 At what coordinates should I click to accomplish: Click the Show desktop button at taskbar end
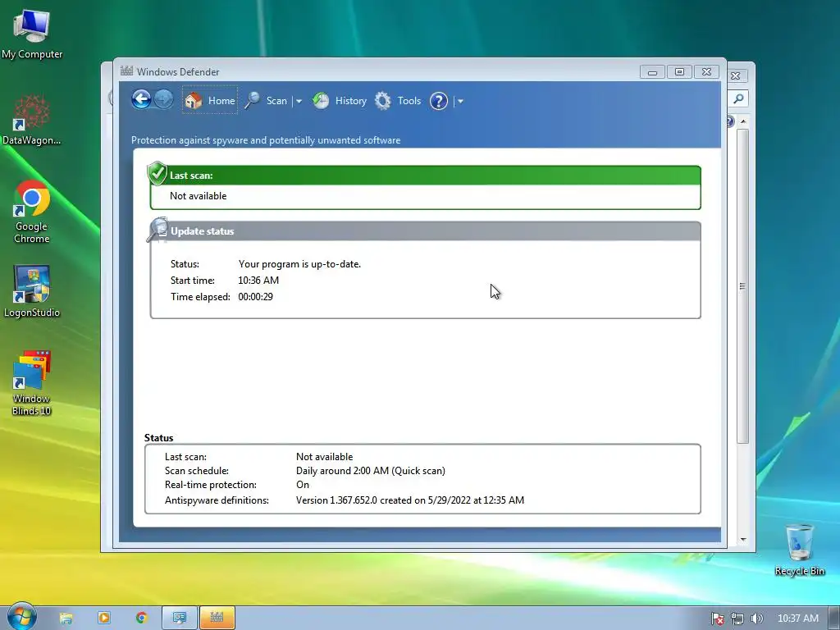click(833, 618)
